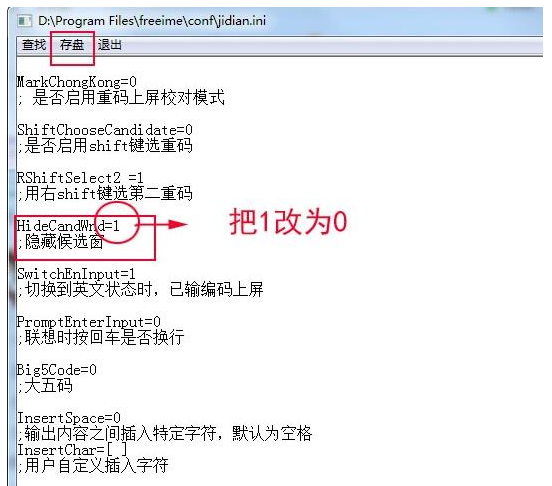The height and width of the screenshot is (486, 552).
Task: Place cursor in the MarkChongKong=0 line
Action: click(77, 82)
